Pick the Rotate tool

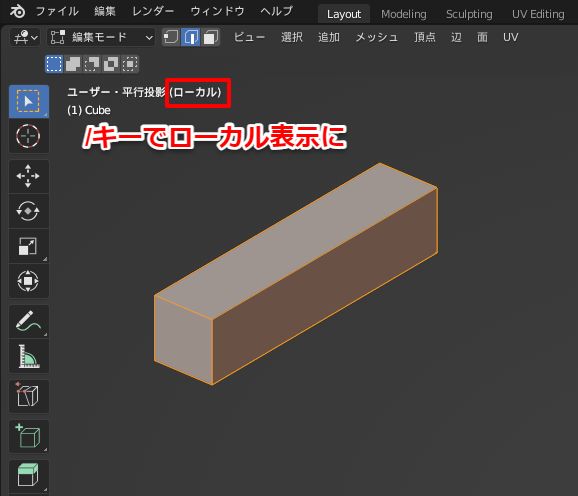[29, 211]
